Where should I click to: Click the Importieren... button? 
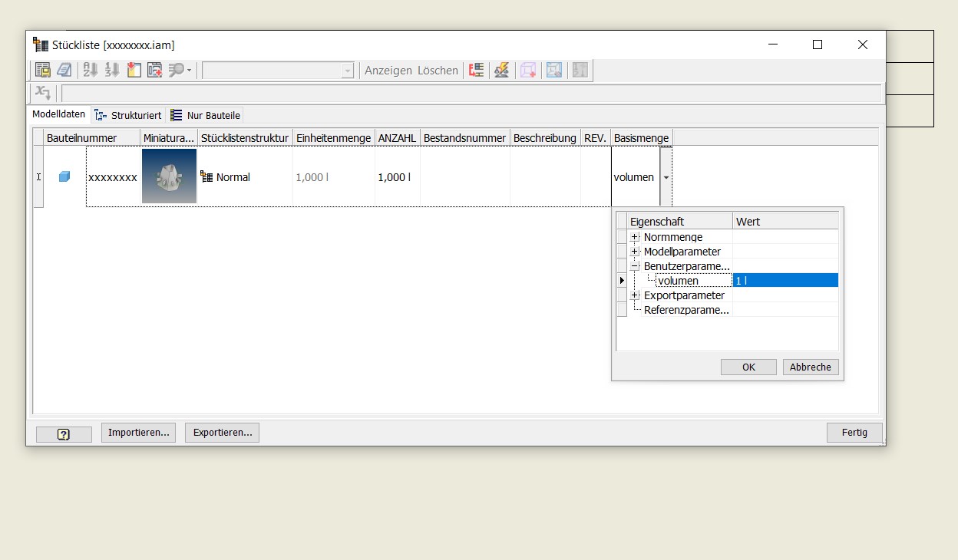click(138, 433)
